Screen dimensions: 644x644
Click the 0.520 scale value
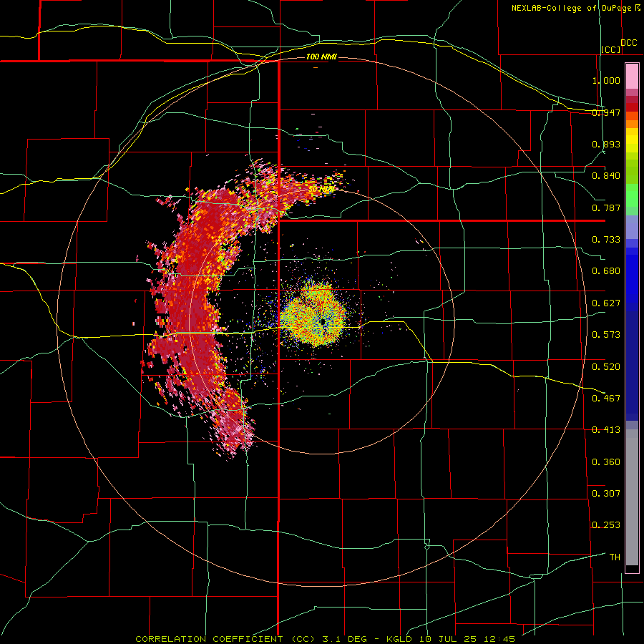tap(606, 366)
